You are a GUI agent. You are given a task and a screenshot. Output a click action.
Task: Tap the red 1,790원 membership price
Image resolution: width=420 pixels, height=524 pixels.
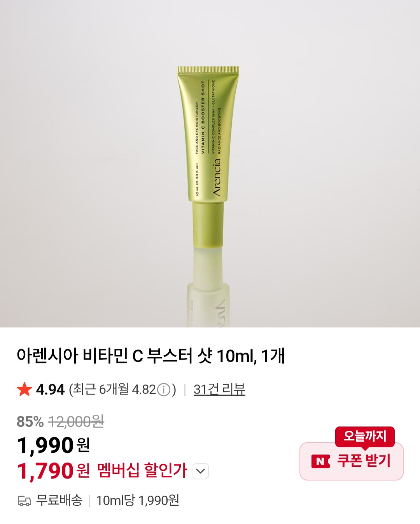(x=54, y=471)
